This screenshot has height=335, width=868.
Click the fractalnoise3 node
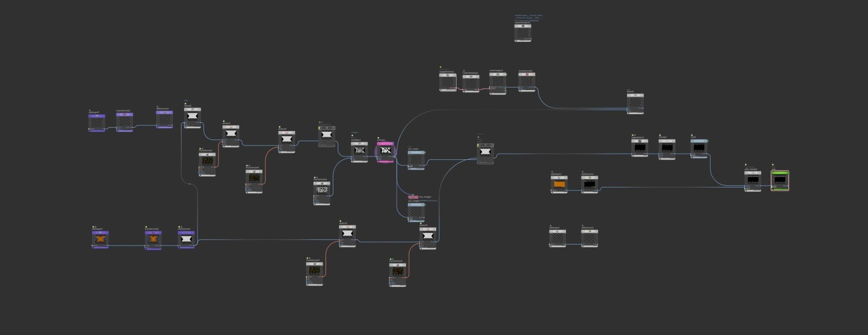(x=207, y=161)
